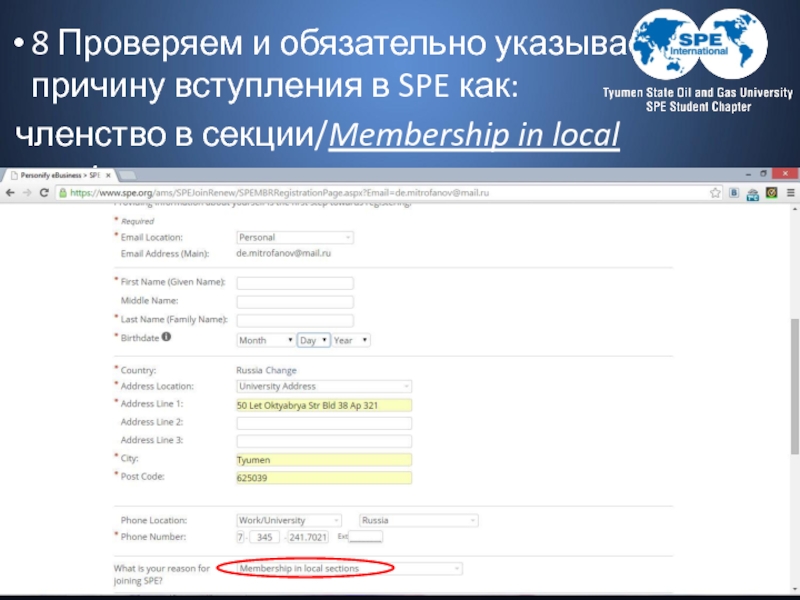Click the Address Line 2 field
This screenshot has height=600, width=800.
point(324,423)
